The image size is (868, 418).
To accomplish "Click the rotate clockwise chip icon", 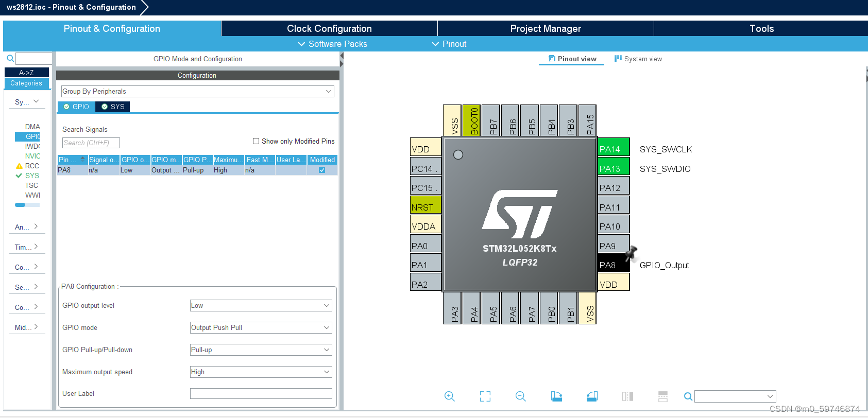I will click(556, 396).
